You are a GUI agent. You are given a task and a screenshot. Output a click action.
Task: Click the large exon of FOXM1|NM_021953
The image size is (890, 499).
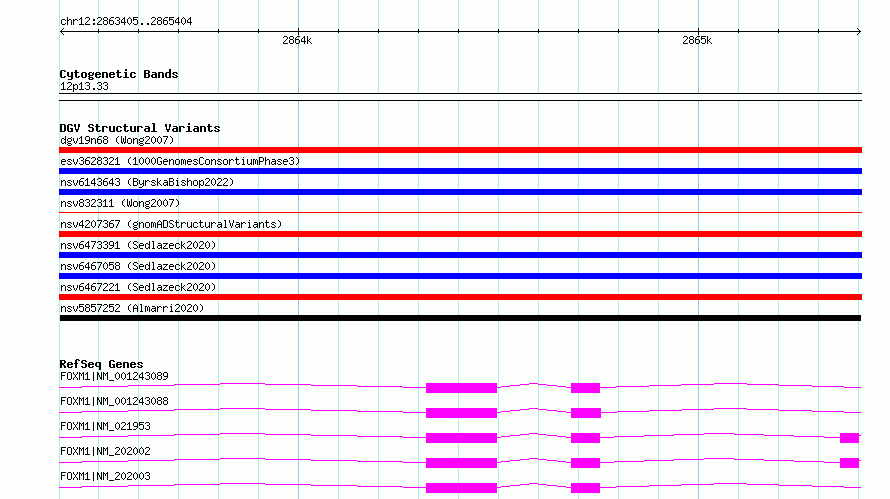(461, 438)
